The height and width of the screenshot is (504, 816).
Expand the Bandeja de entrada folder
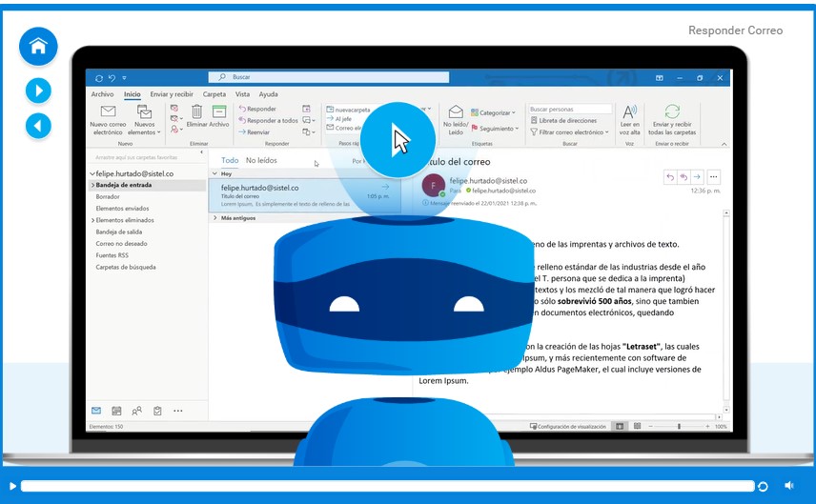click(92, 185)
